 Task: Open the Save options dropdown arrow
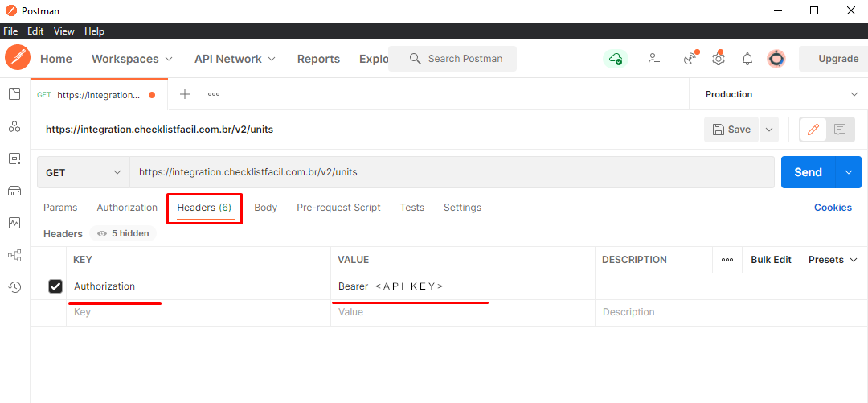(769, 130)
